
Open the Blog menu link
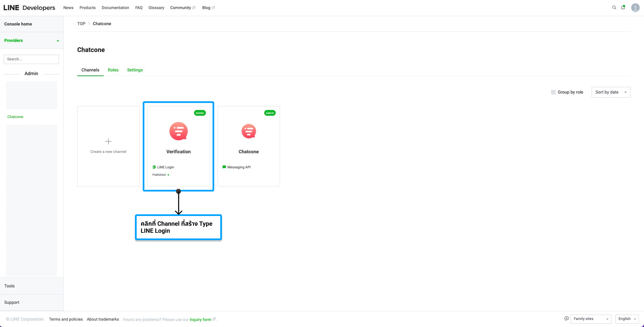pos(206,8)
